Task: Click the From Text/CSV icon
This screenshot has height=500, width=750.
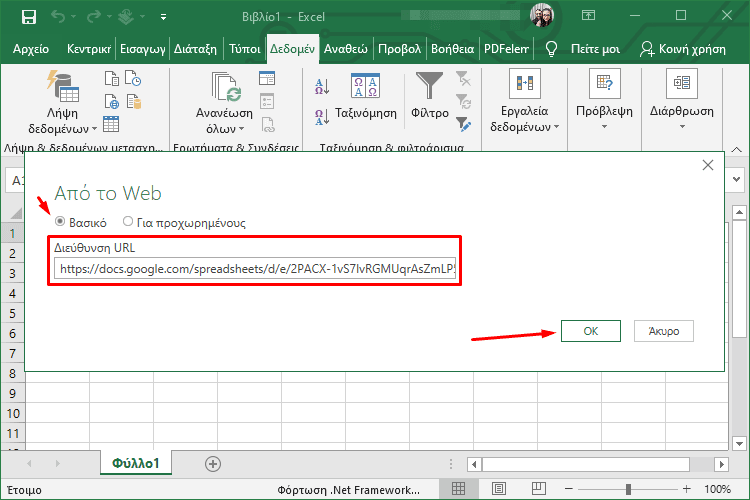Action: pyautogui.click(x=112, y=78)
